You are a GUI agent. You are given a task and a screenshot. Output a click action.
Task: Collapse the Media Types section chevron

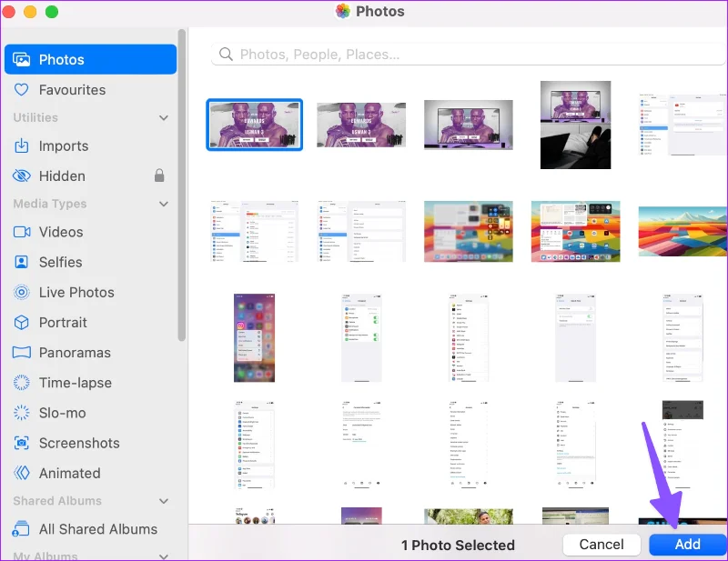tap(164, 204)
